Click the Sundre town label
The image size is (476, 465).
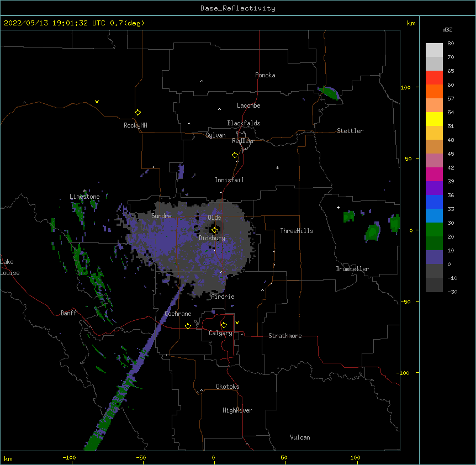click(161, 216)
